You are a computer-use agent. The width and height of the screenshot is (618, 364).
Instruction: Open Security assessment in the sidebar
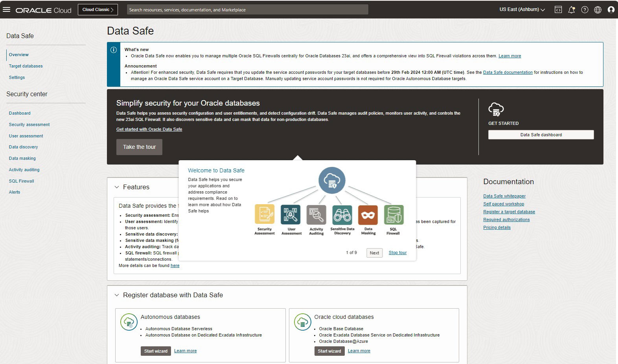pos(29,124)
